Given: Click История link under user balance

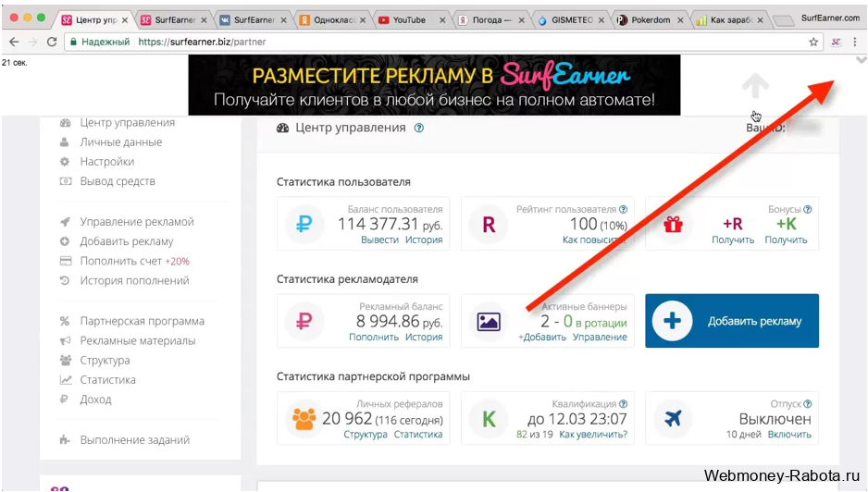Looking at the screenshot, I should 424,240.
